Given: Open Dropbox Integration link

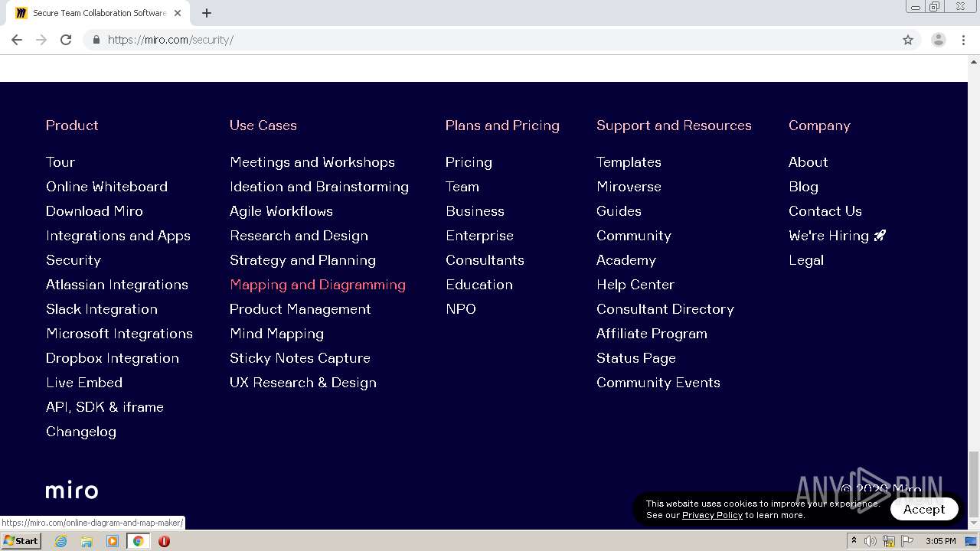Looking at the screenshot, I should click(x=113, y=358).
